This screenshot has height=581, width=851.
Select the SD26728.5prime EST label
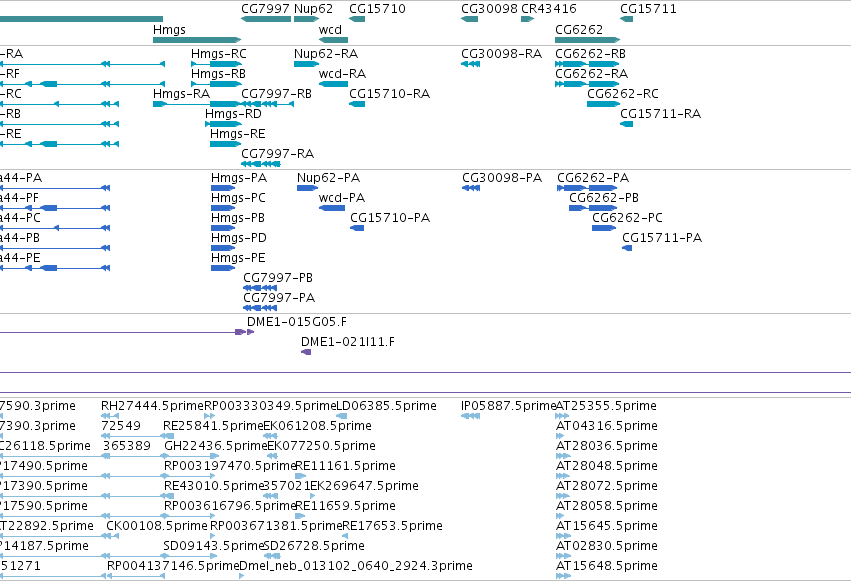314,547
